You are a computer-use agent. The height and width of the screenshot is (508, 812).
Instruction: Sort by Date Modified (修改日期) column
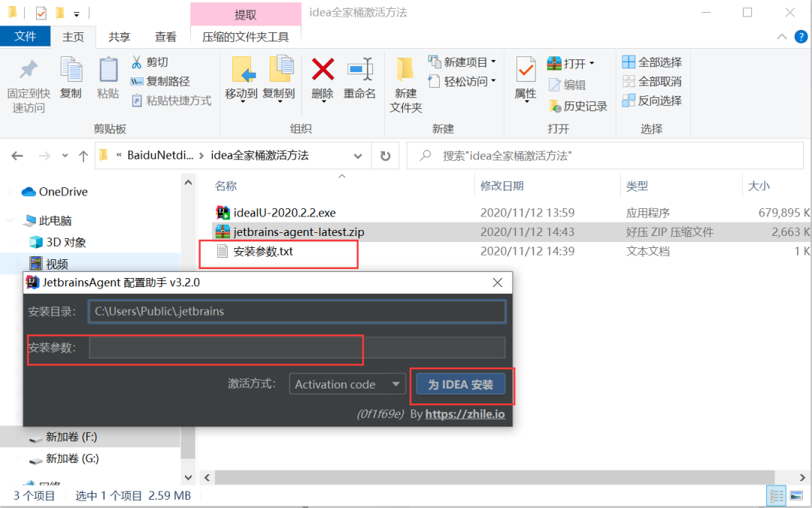pos(501,186)
